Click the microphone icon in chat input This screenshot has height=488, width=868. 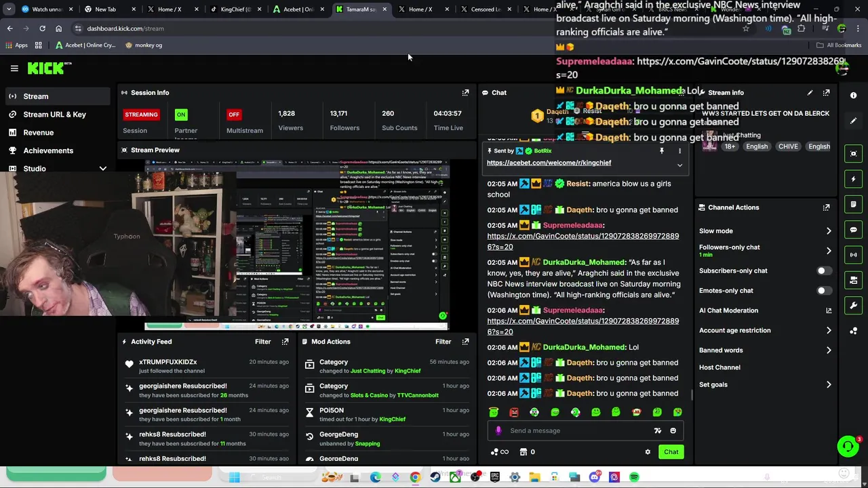tap(498, 430)
